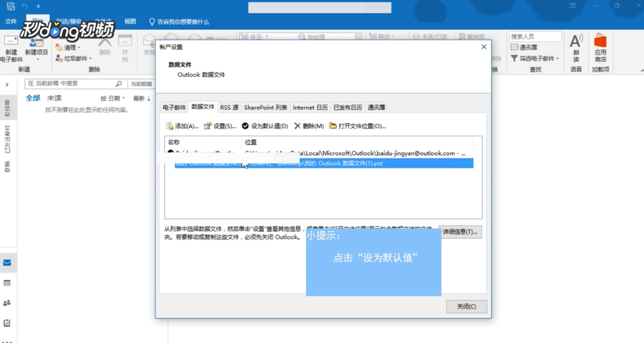Expand the folder pane using the chevron

(x=7, y=84)
